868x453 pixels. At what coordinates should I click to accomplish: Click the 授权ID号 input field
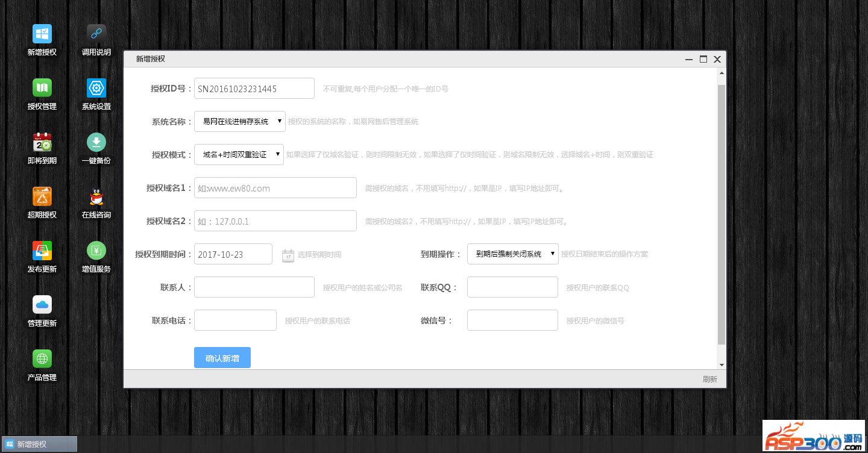(254, 88)
